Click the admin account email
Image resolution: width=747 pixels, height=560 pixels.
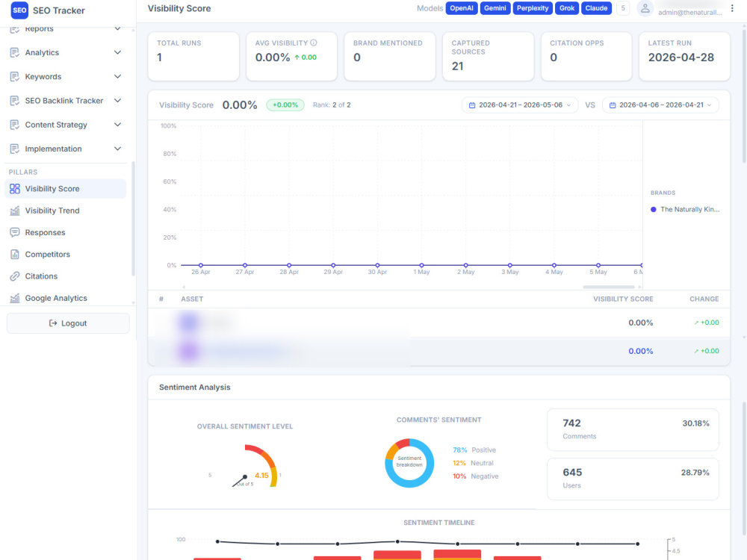(690, 13)
